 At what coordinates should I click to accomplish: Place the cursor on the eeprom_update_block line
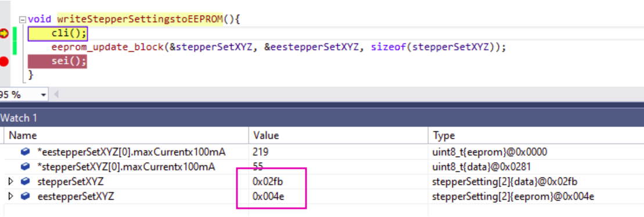pyautogui.click(x=279, y=47)
